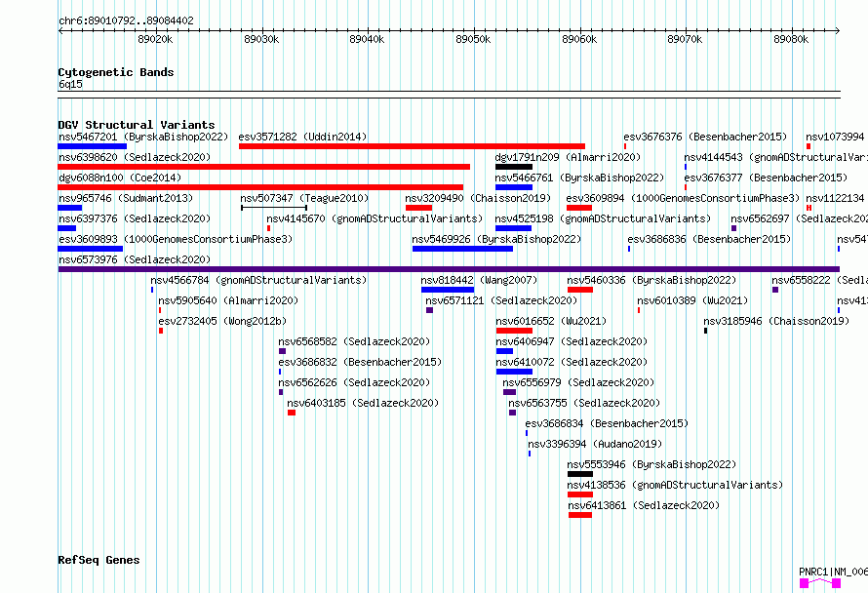Click the nsv5467201 (ByrskaBishop2022) variant label
This screenshot has height=593, width=868.
(x=143, y=137)
